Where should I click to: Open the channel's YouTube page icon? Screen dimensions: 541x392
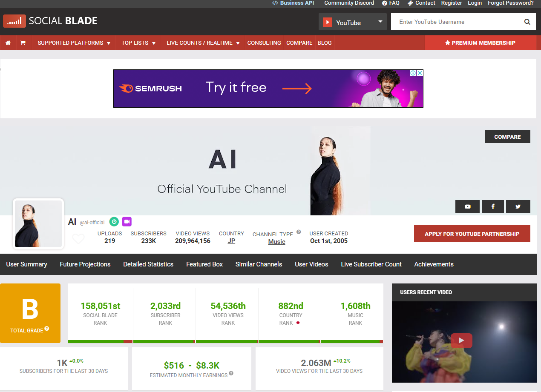[x=467, y=206]
